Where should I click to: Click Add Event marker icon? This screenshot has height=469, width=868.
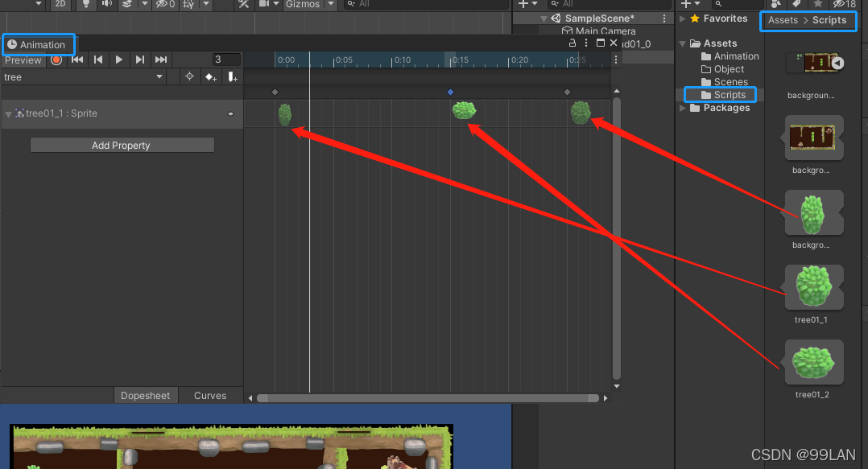pyautogui.click(x=233, y=77)
